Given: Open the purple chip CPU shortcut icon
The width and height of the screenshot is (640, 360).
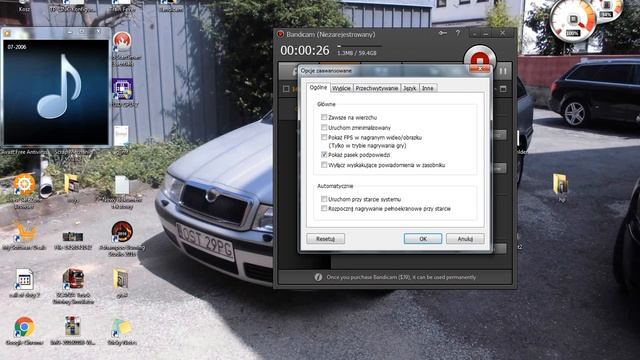Looking at the screenshot, I should 122,89.
